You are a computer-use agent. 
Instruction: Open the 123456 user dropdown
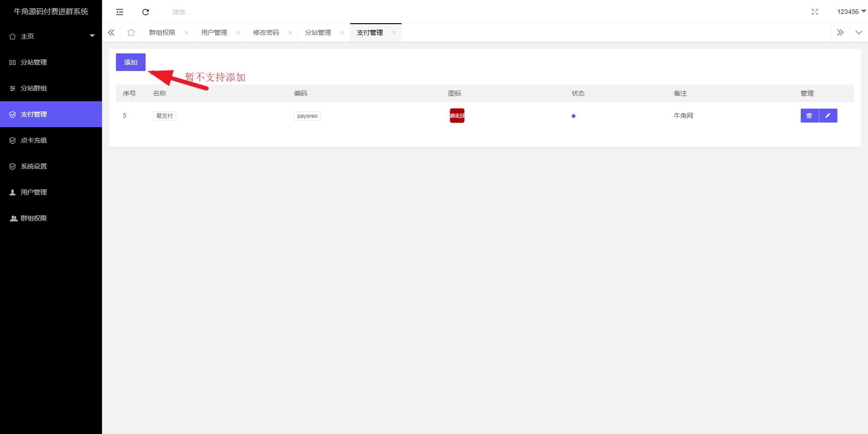[851, 12]
